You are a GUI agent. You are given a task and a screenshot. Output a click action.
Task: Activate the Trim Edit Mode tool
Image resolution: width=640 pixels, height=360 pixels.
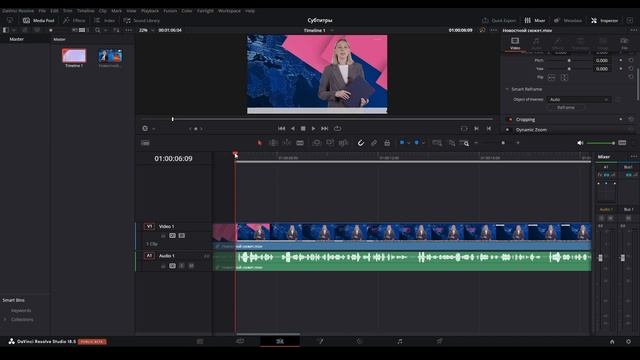(273, 143)
